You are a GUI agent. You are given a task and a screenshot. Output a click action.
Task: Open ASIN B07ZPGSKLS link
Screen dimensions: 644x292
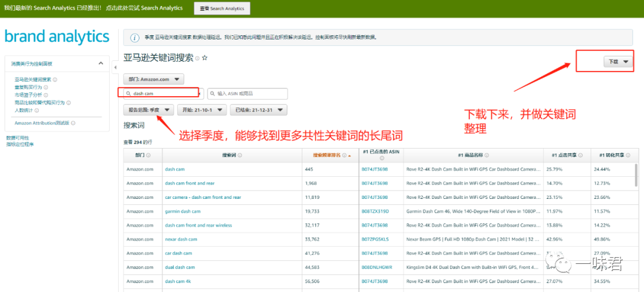(x=375, y=239)
